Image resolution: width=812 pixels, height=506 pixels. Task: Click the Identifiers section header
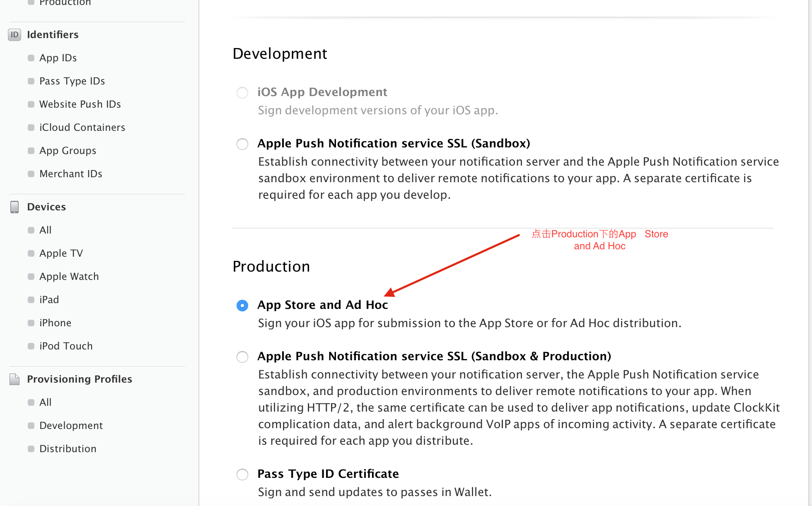pyautogui.click(x=53, y=35)
